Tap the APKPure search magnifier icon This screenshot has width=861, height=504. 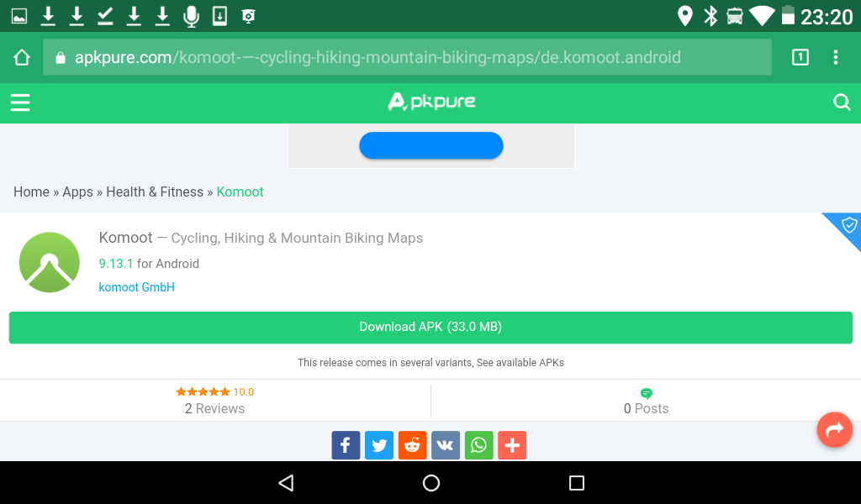[841, 102]
